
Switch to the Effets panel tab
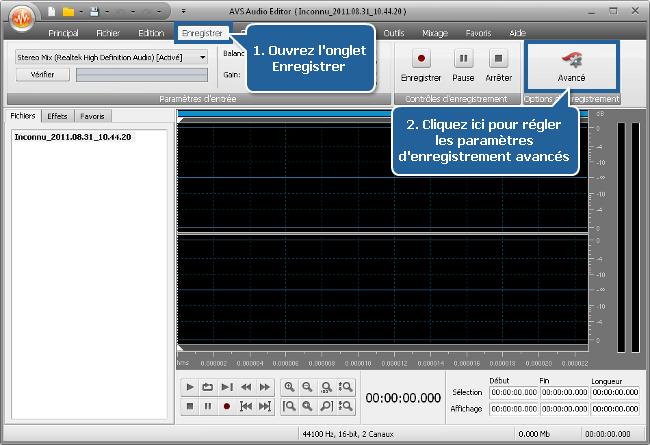tap(58, 116)
